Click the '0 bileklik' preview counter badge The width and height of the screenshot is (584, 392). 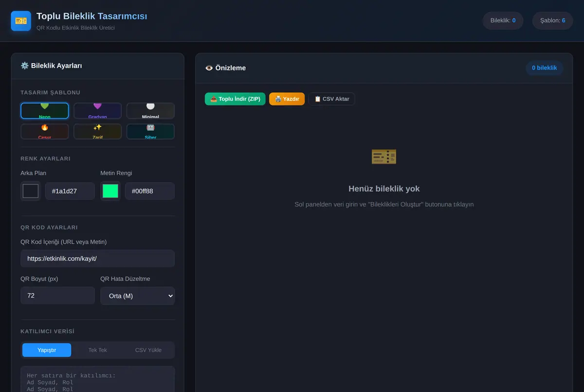pyautogui.click(x=545, y=68)
